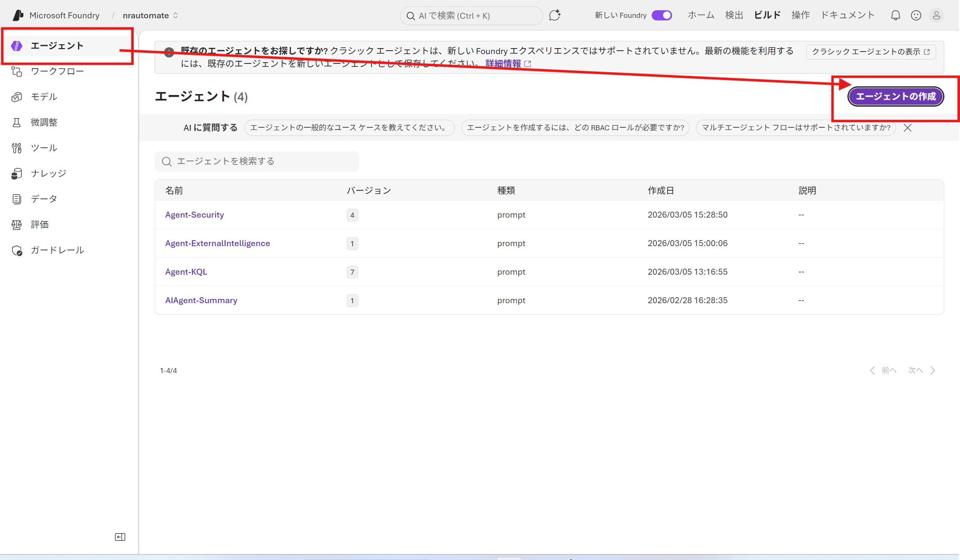The image size is (960, 560).
Task: Switch to the 操作 top menu
Action: point(800,15)
